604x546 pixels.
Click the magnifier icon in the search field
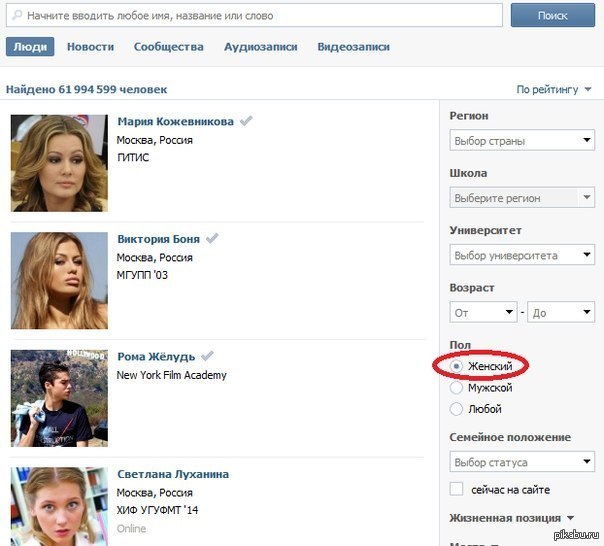pyautogui.click(x=17, y=17)
